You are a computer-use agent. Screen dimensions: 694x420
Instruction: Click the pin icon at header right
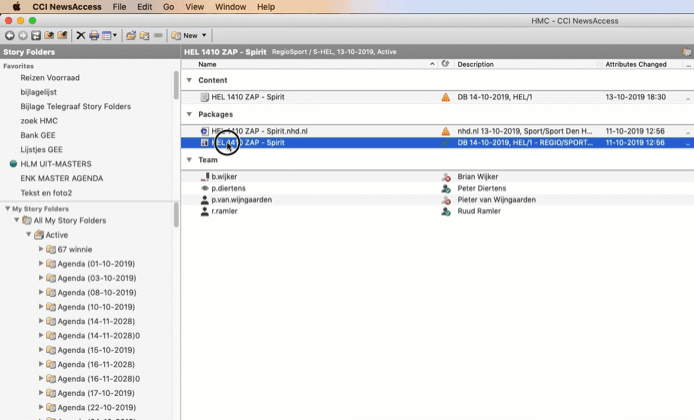pos(686,51)
